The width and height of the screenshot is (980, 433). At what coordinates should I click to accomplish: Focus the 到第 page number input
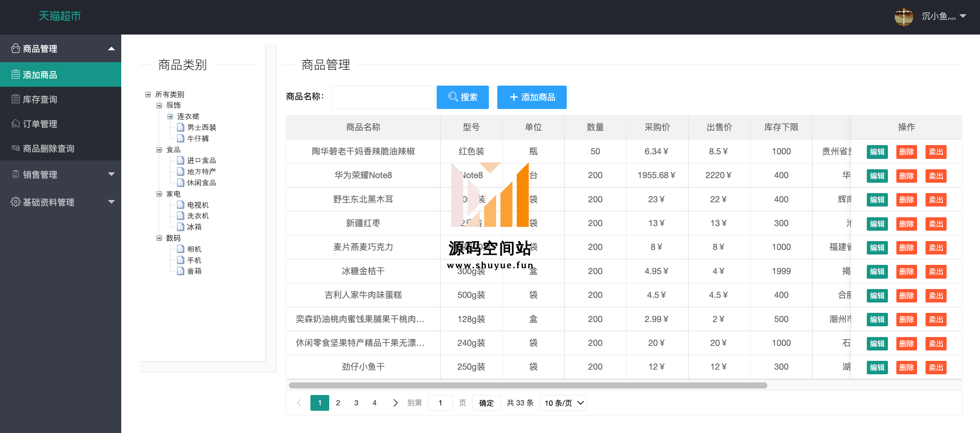(x=440, y=403)
